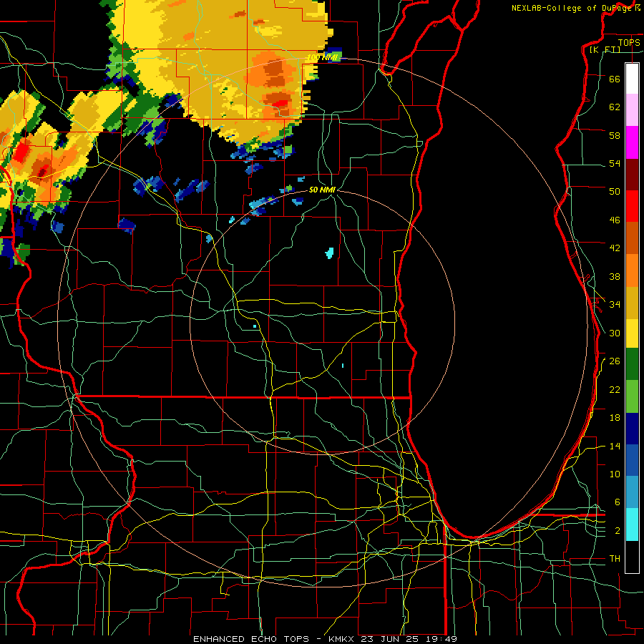Viewport: 644px width, 644px height.
Task: Click the "KMKX" radar site identifier
Action: (343, 639)
